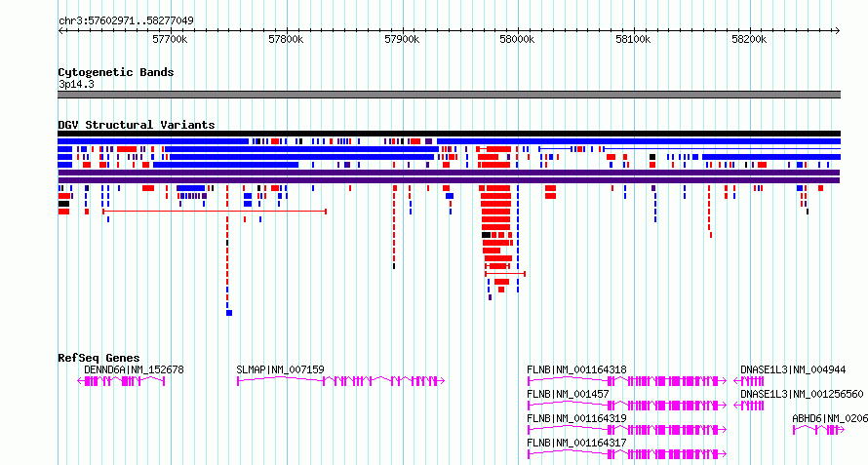
Task: Select the RefSeq Genes track title
Action: (x=99, y=358)
